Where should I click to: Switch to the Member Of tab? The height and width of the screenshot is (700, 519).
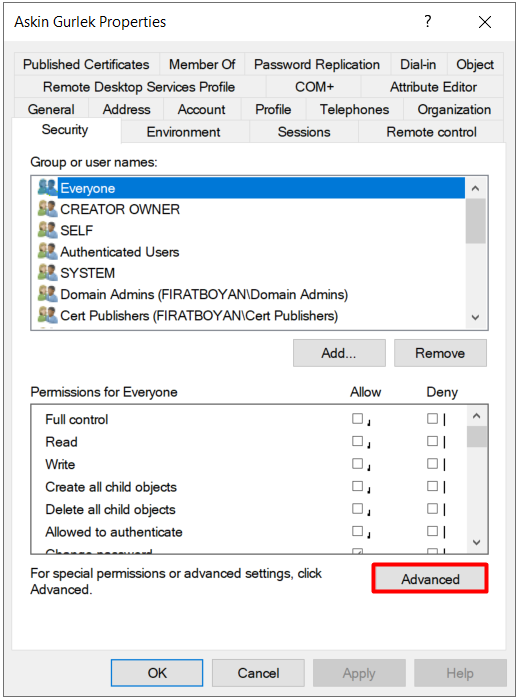click(202, 64)
